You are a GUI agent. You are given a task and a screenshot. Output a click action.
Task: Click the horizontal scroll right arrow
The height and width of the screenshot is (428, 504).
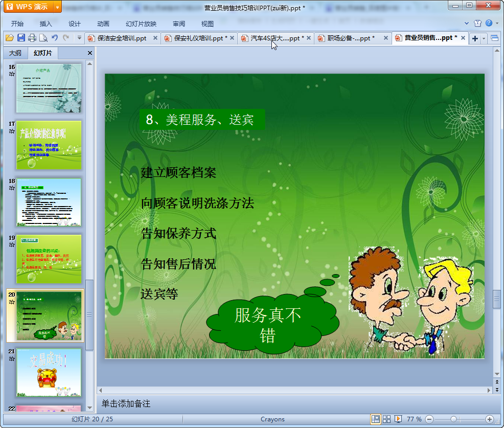(489, 390)
